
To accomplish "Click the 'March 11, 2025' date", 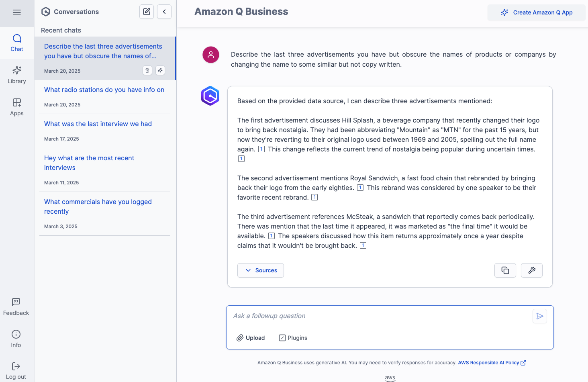I will tap(61, 183).
